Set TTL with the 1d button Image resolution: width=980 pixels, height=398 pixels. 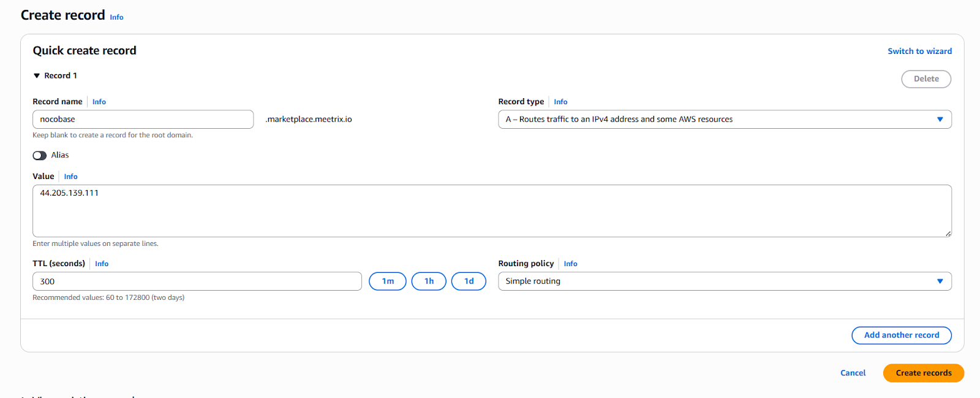point(469,281)
